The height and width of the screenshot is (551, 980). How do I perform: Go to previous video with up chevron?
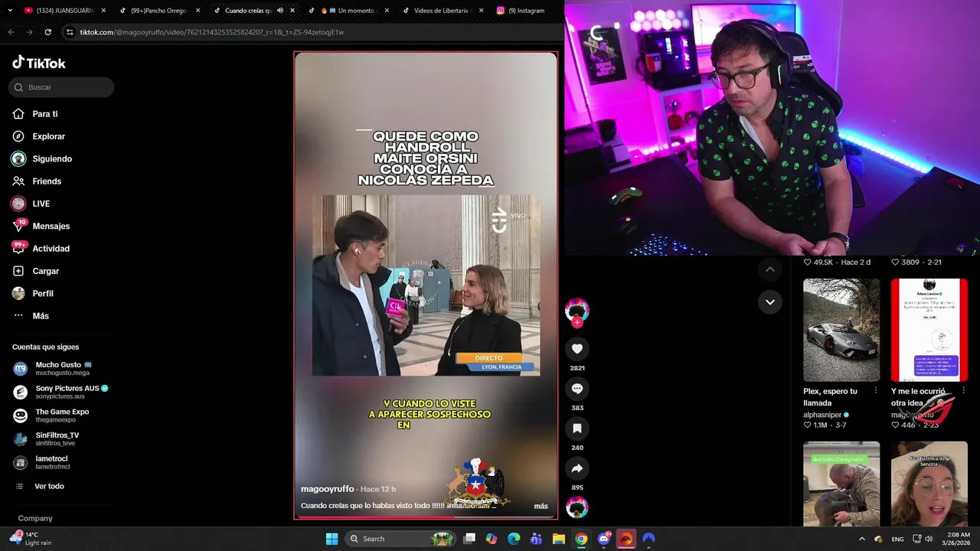point(770,269)
